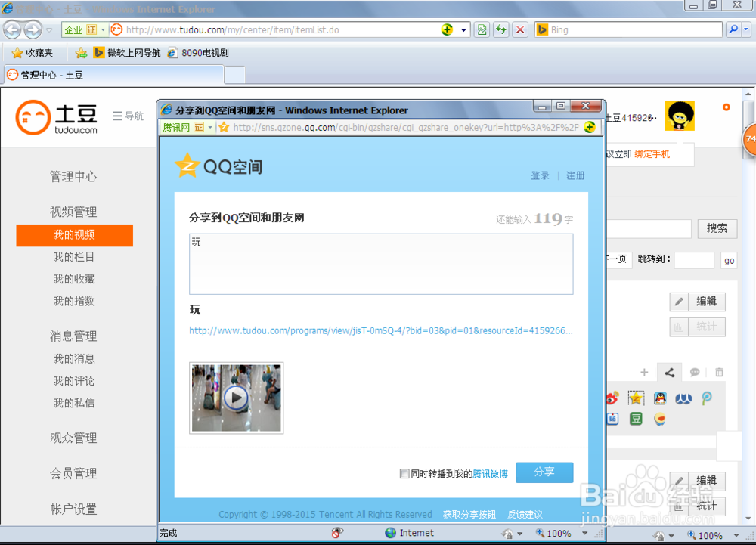Click 注册 link in QQ空间 header

coord(575,175)
